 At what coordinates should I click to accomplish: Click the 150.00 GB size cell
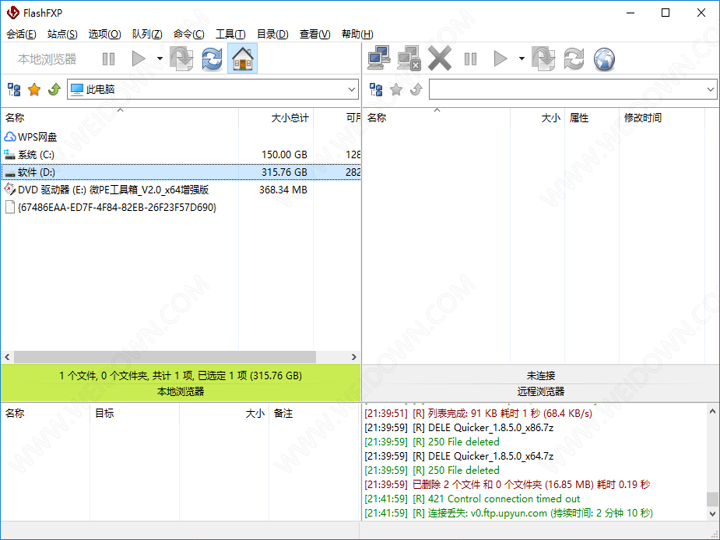click(284, 155)
